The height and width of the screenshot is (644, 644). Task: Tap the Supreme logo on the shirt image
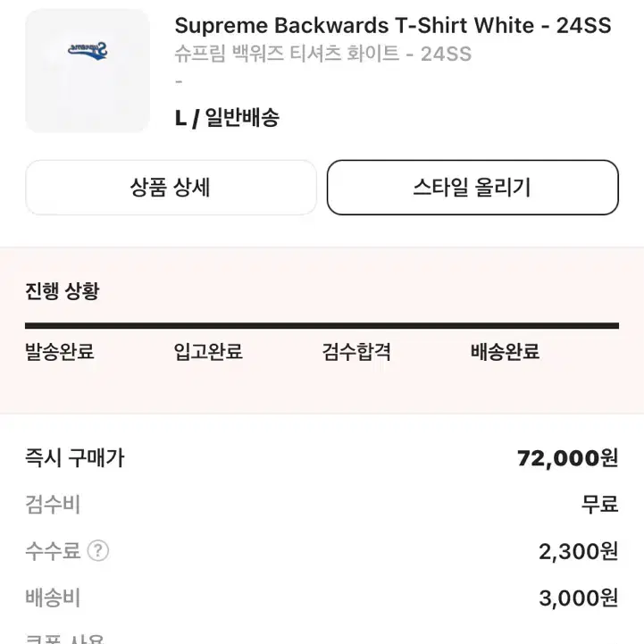[88, 51]
